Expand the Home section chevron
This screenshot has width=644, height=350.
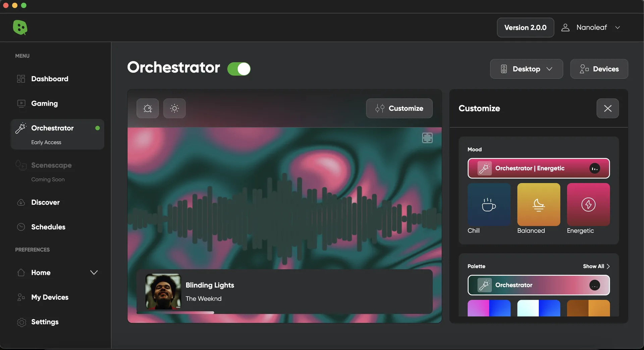click(94, 272)
